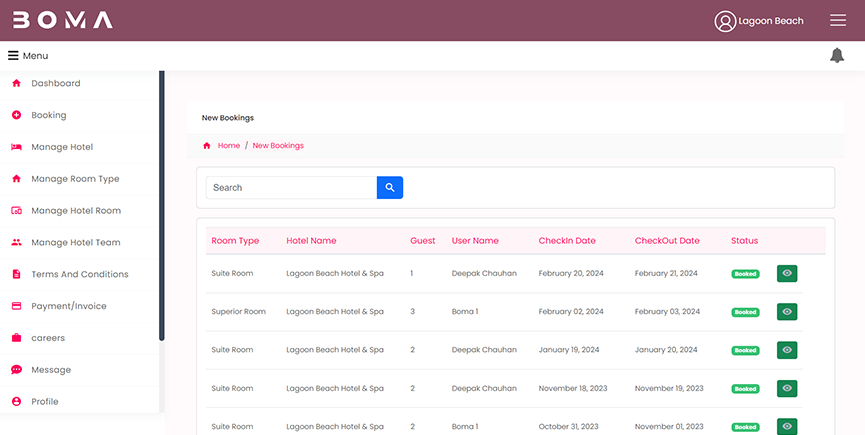This screenshot has width=865, height=435.
Task: View the November 18, 2023 booking details
Action: tap(787, 388)
